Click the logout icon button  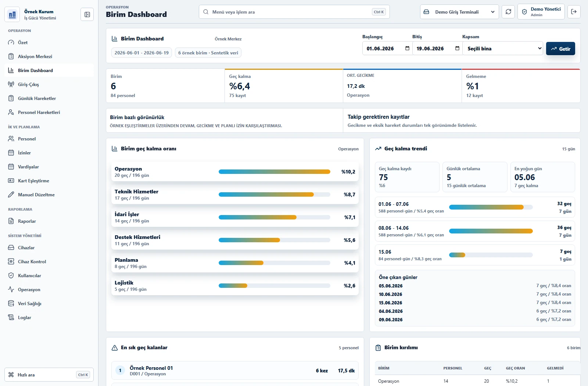[x=574, y=12]
